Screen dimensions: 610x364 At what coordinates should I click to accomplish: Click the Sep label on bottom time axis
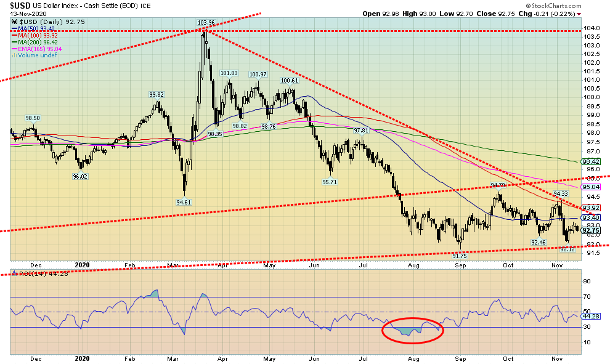coord(461,358)
